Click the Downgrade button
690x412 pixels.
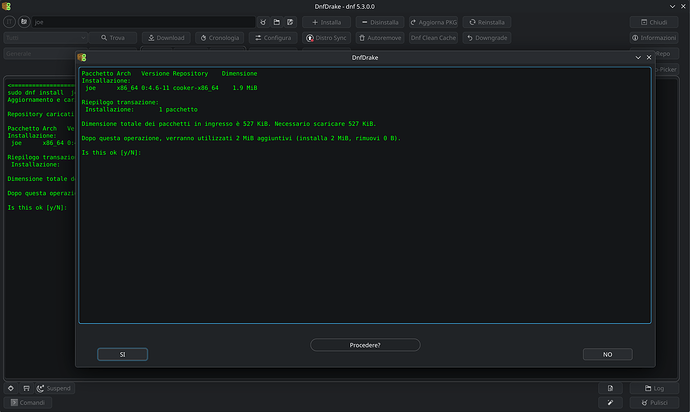(x=487, y=38)
